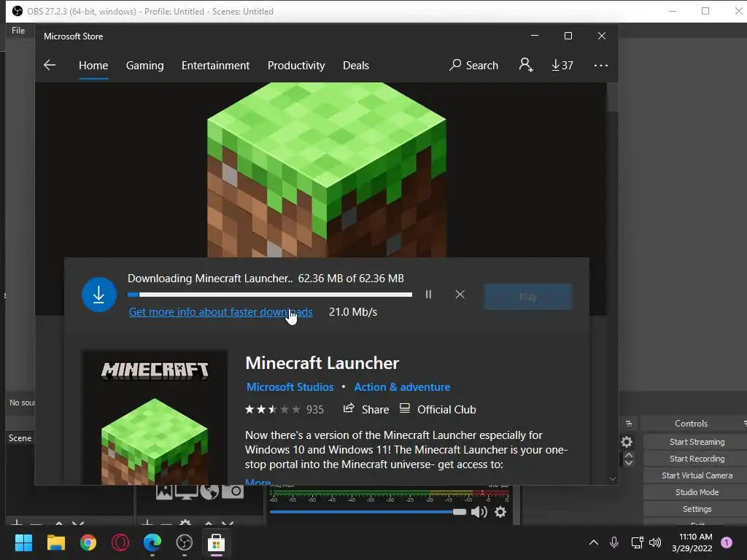Image resolution: width=747 pixels, height=560 pixels.
Task: Toggle Studio Mode in OBS
Action: click(697, 492)
